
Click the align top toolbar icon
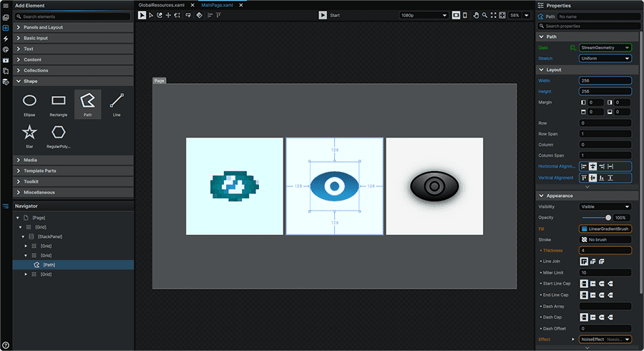coord(218,15)
